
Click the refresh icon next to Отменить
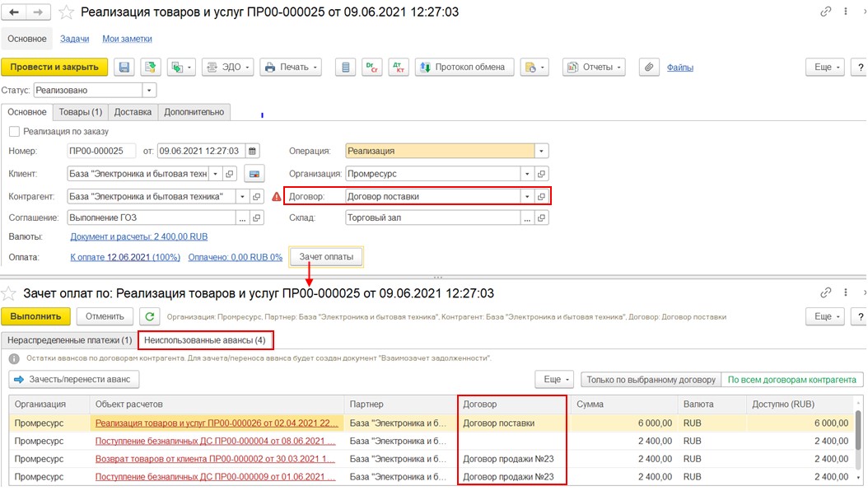pos(149,316)
